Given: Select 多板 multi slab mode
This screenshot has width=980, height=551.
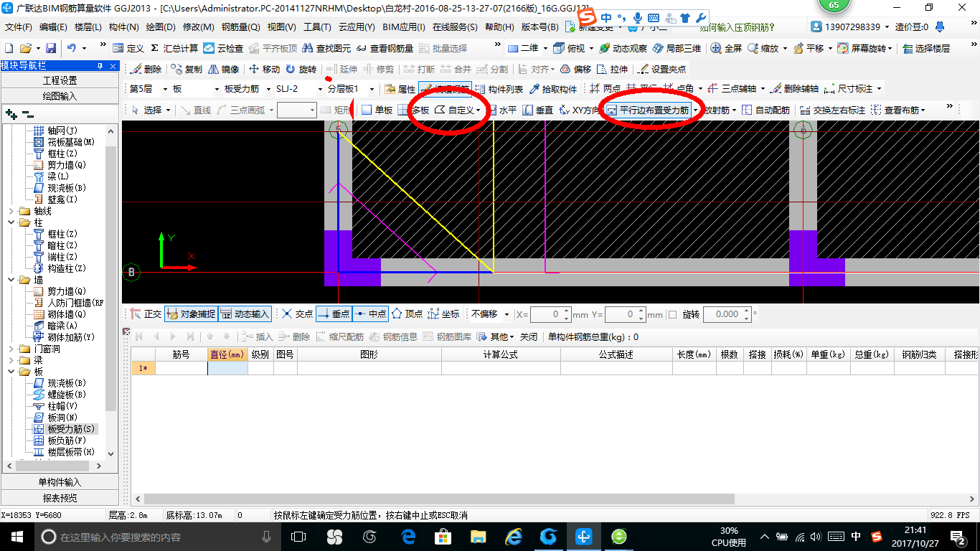Looking at the screenshot, I should click(414, 110).
